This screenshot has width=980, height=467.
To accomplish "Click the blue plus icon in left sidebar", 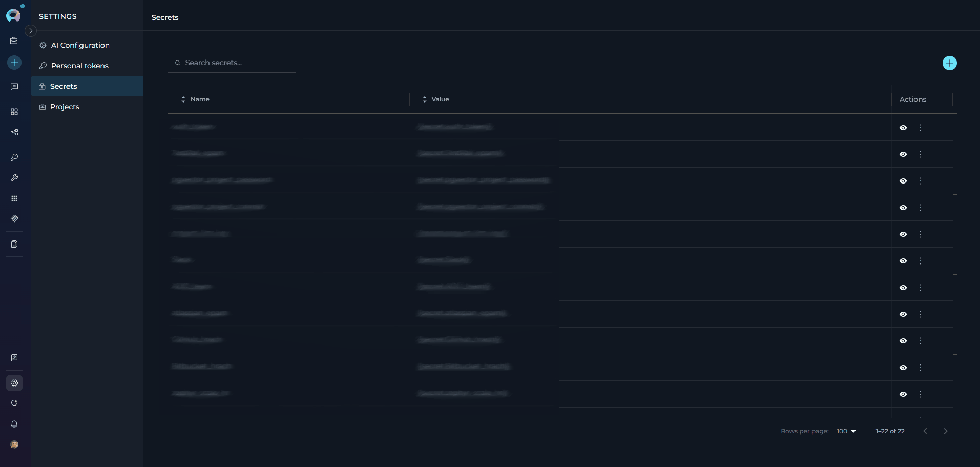I will 14,63.
